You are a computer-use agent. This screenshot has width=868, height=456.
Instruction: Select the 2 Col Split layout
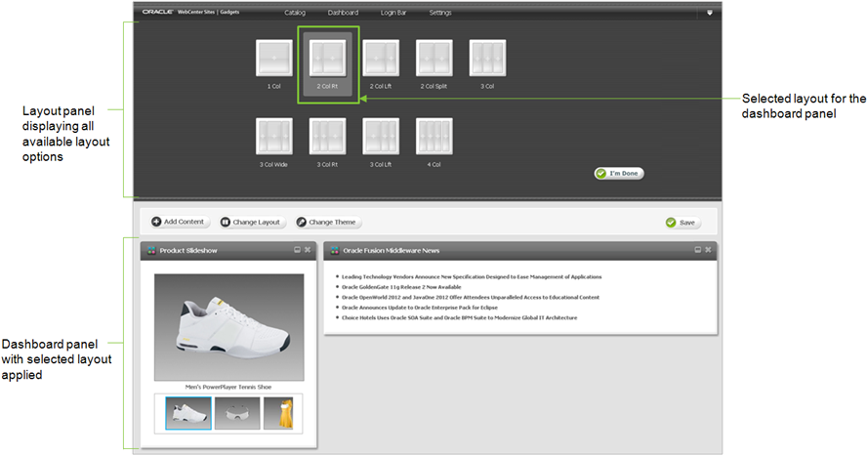click(x=434, y=59)
